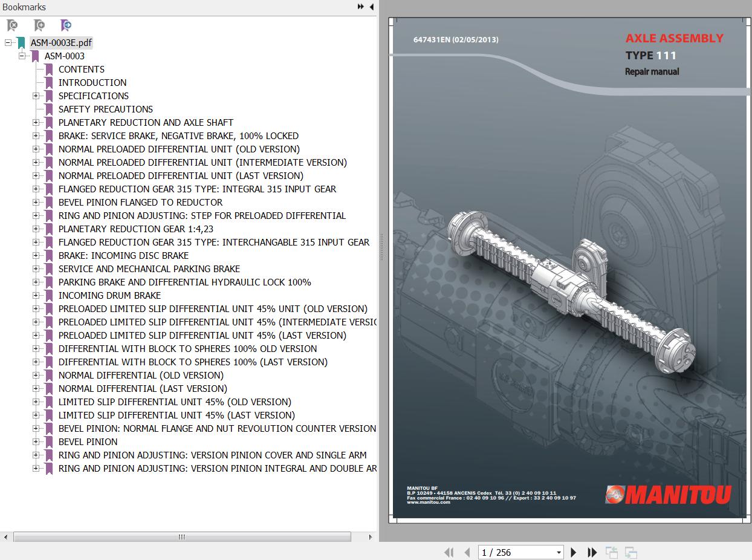Click the www.manitou.com address on the cover page
Screen dimensions: 752x560
click(429, 503)
